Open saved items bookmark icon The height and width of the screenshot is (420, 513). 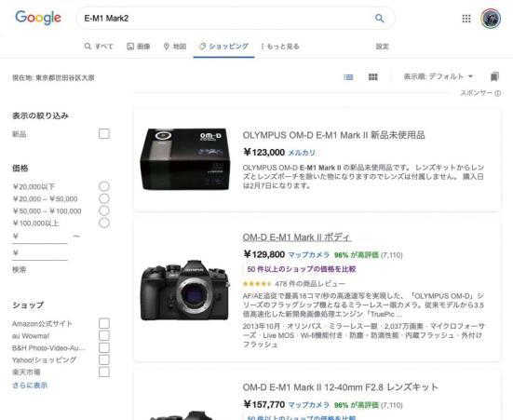tap(494, 76)
